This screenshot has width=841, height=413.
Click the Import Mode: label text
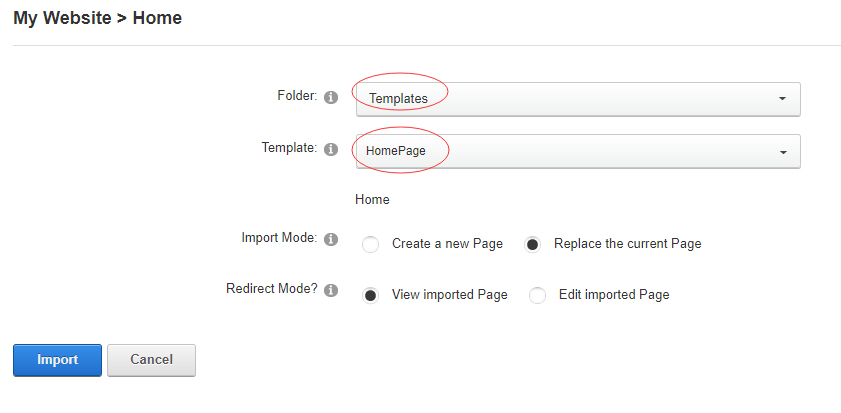tap(279, 238)
